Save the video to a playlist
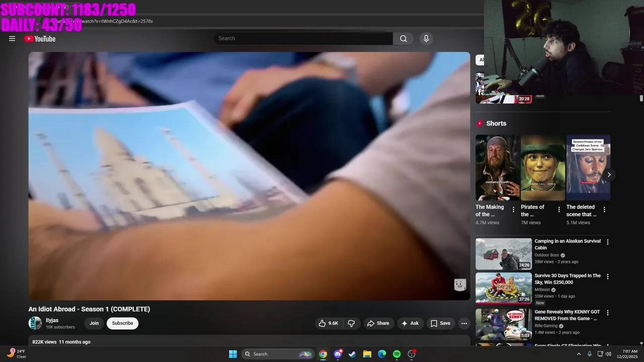Screen dimensions: 644x362 click(440, 323)
